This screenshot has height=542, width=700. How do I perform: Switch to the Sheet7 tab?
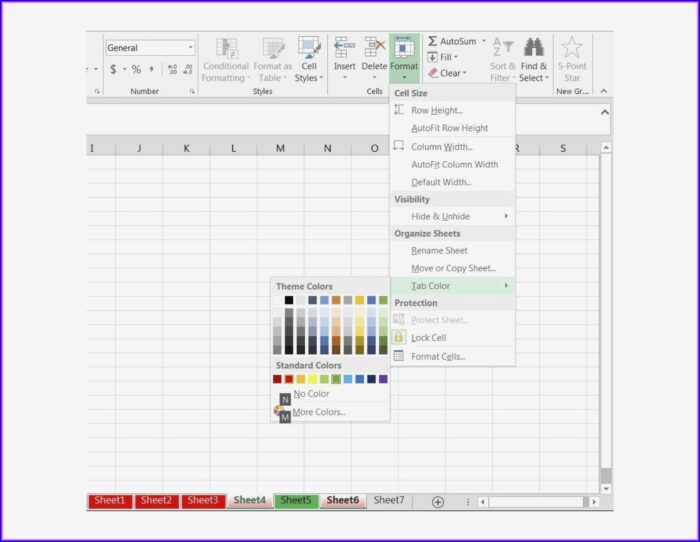389,500
